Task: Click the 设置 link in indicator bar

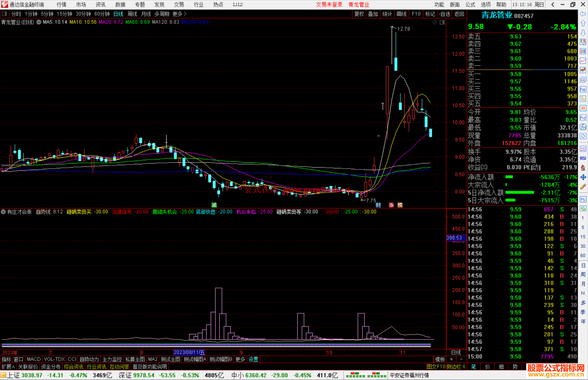Action: pyautogui.click(x=253, y=359)
